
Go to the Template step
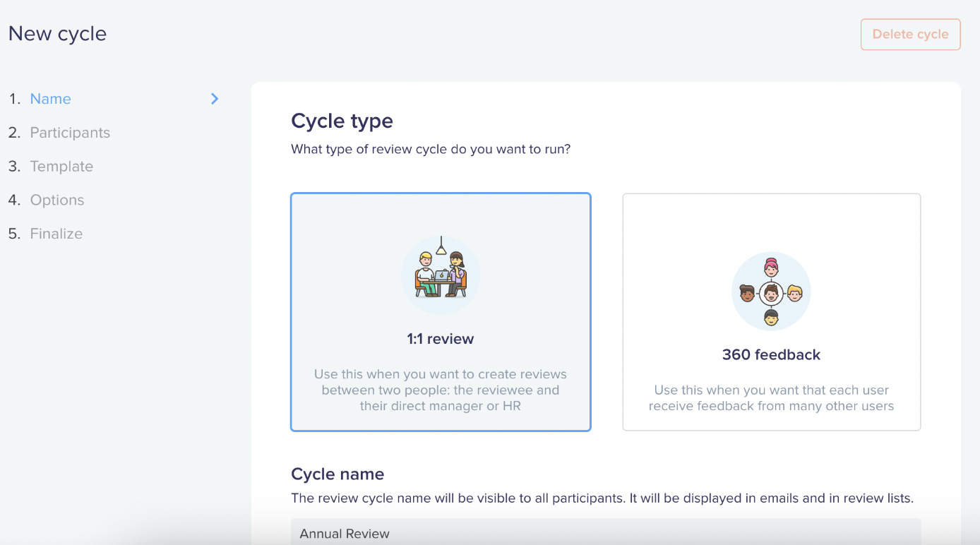61,167
